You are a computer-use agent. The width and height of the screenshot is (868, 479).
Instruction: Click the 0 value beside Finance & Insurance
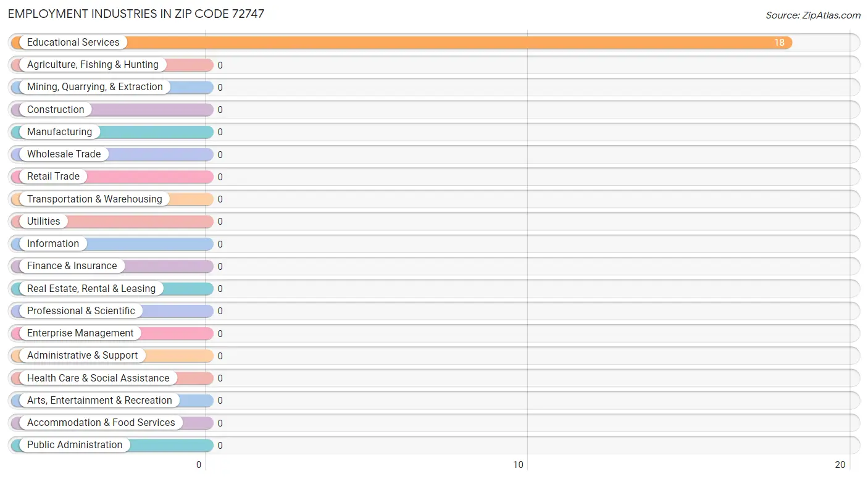(x=220, y=267)
